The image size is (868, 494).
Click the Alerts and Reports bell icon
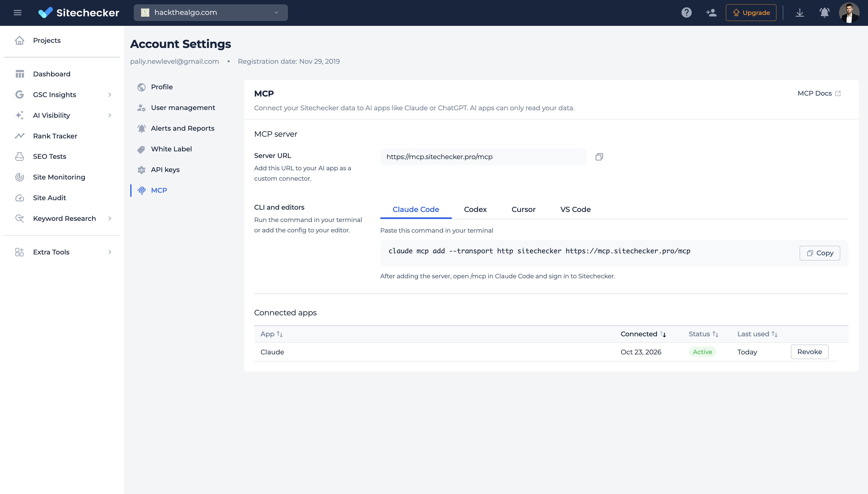[x=142, y=129]
